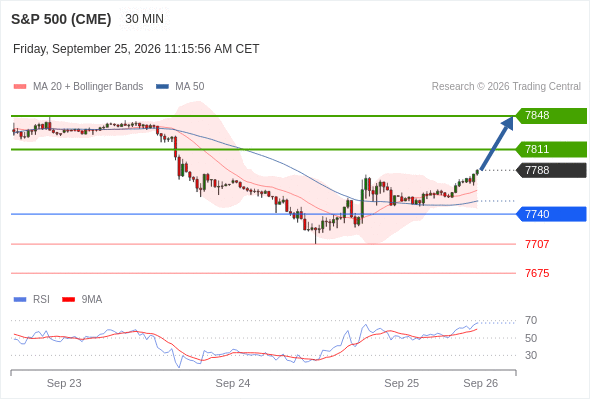Click the 7811 green resistance price tag
The width and height of the screenshot is (590, 400).
pos(552,149)
